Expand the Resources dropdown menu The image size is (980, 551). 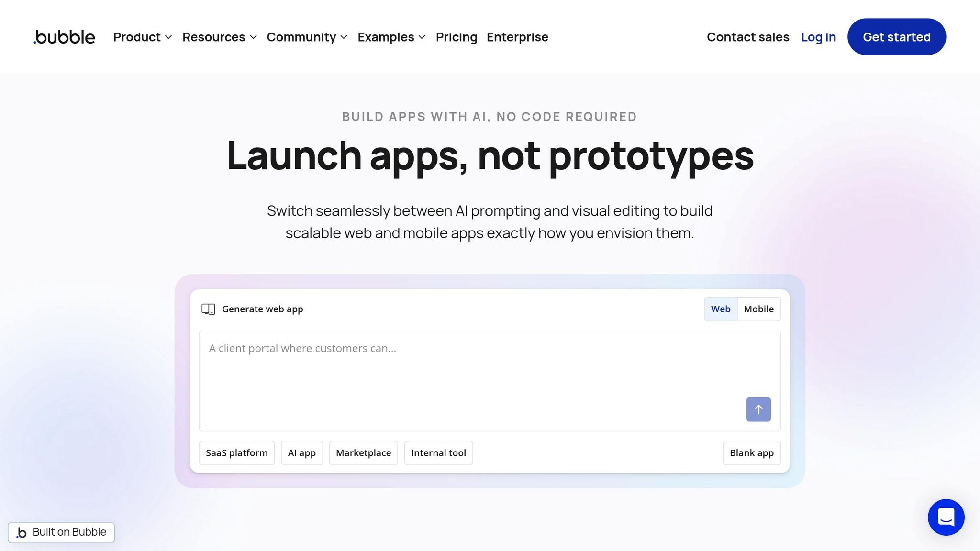[x=219, y=37]
